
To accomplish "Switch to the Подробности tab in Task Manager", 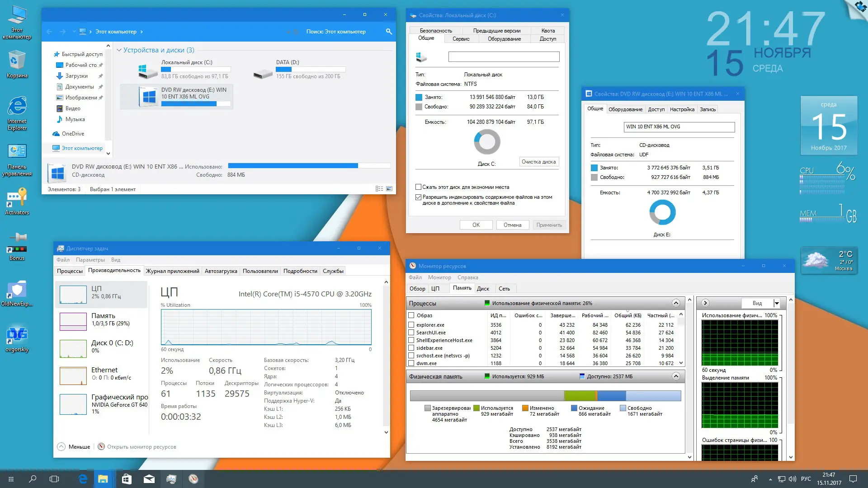I will [300, 271].
